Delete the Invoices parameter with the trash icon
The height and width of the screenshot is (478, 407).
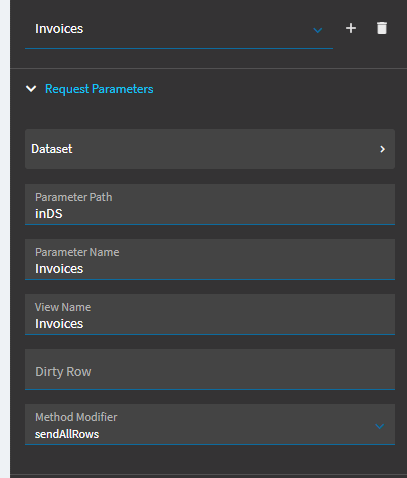[x=382, y=28]
